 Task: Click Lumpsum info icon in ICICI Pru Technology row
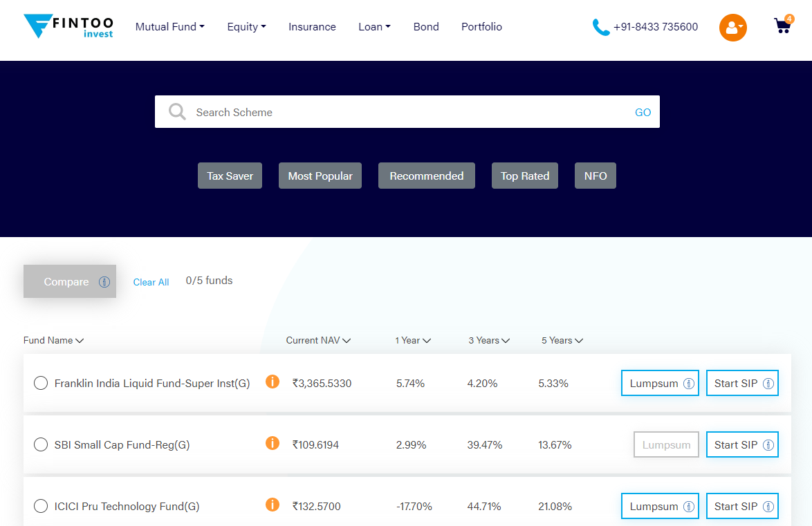[x=689, y=507]
